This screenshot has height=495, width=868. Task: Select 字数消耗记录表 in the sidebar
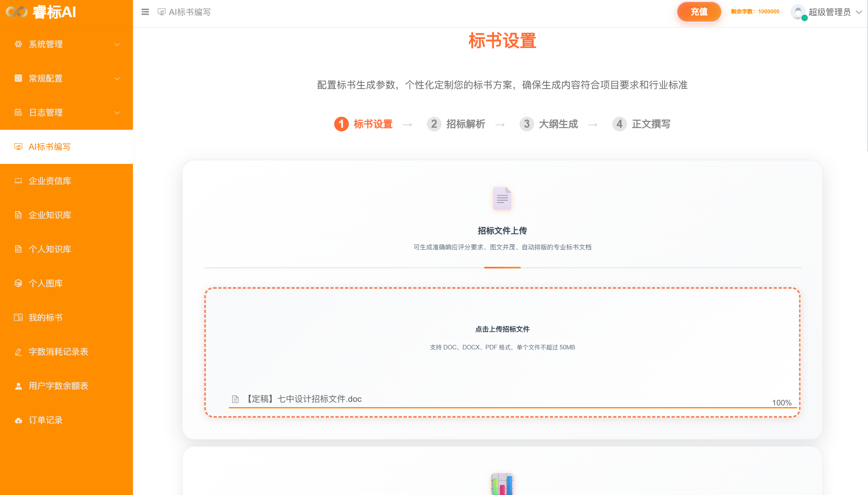tap(59, 352)
